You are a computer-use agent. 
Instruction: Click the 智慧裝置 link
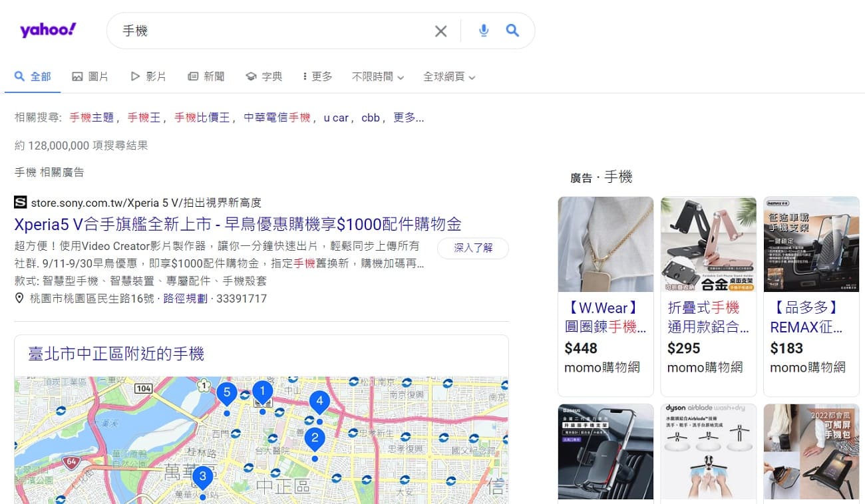tap(132, 281)
